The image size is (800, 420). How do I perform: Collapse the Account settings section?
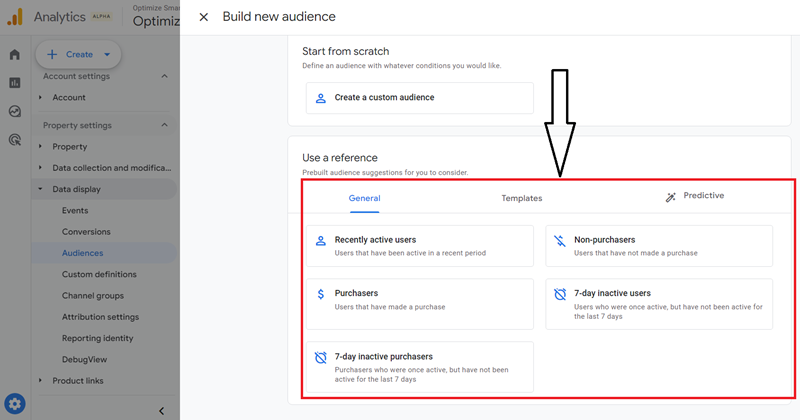click(x=164, y=76)
